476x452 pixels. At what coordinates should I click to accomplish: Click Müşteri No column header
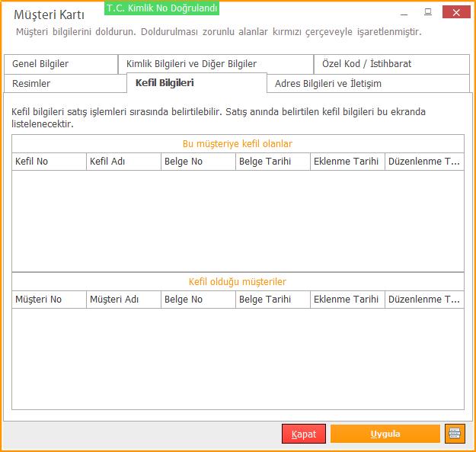(x=49, y=300)
